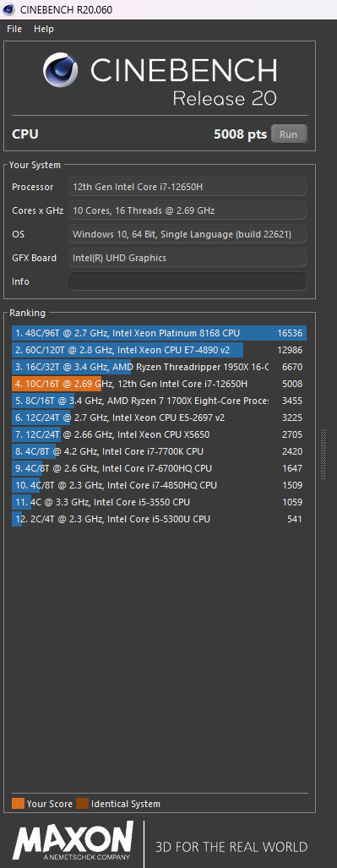Click the Cinebench title bar app icon
337x868 pixels.
point(8,8)
